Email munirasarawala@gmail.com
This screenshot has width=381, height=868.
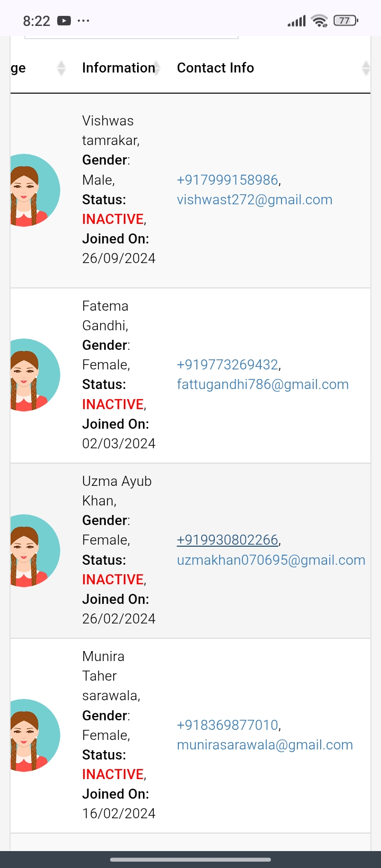265,745
